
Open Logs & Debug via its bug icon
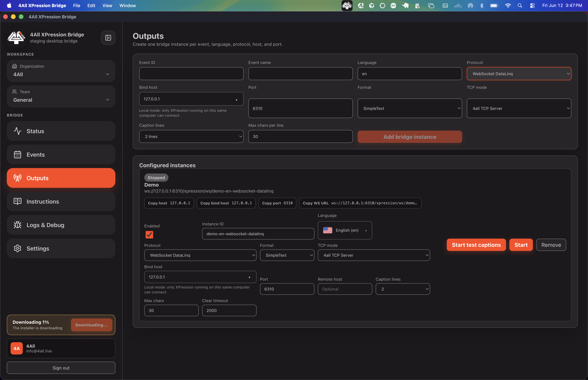[x=18, y=225]
